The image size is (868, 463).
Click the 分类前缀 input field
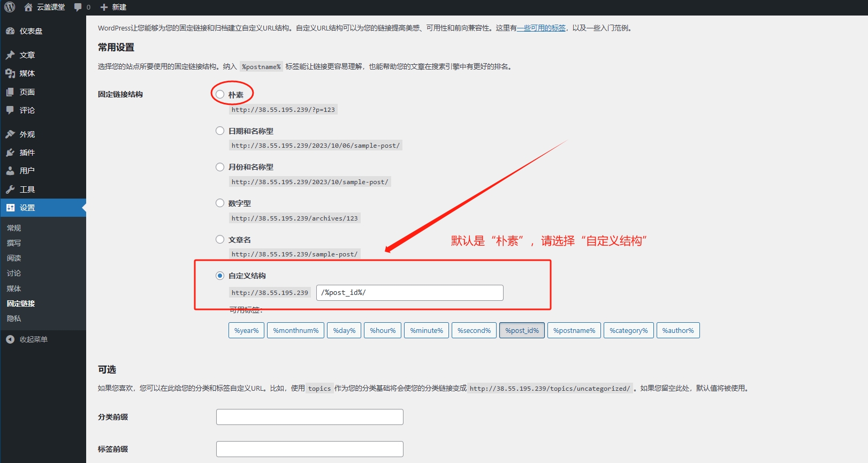point(310,417)
